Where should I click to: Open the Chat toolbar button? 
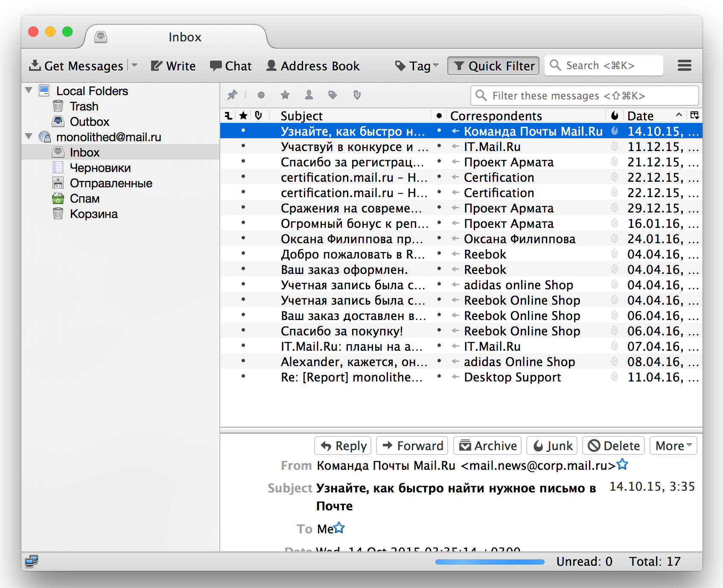[x=231, y=66]
